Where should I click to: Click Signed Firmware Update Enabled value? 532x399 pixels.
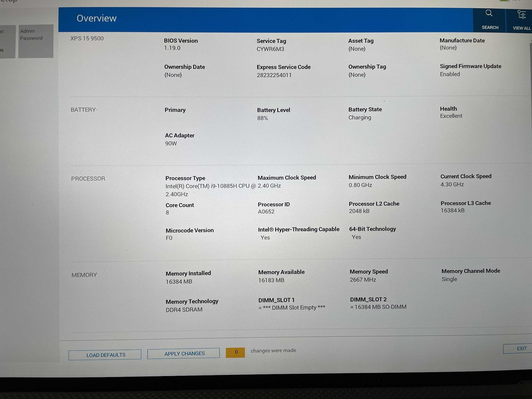point(450,74)
